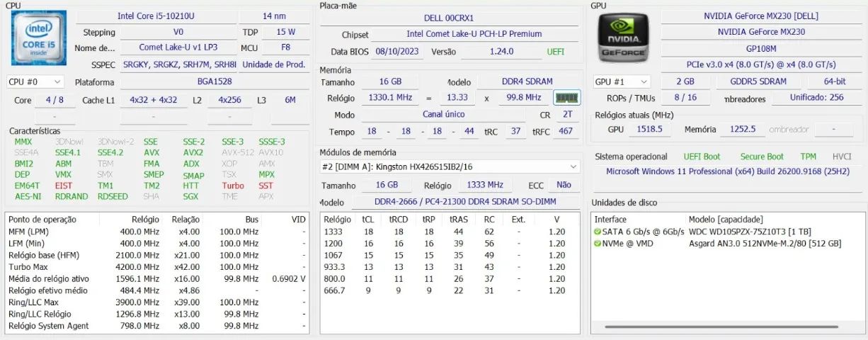Click the shader field "Unificado: 256"
Screen dimensions: 868x340
tap(817, 98)
